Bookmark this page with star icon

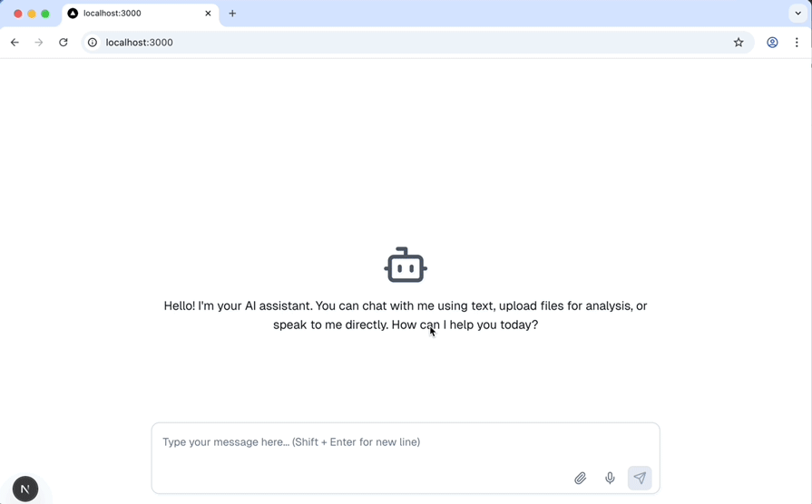click(739, 43)
